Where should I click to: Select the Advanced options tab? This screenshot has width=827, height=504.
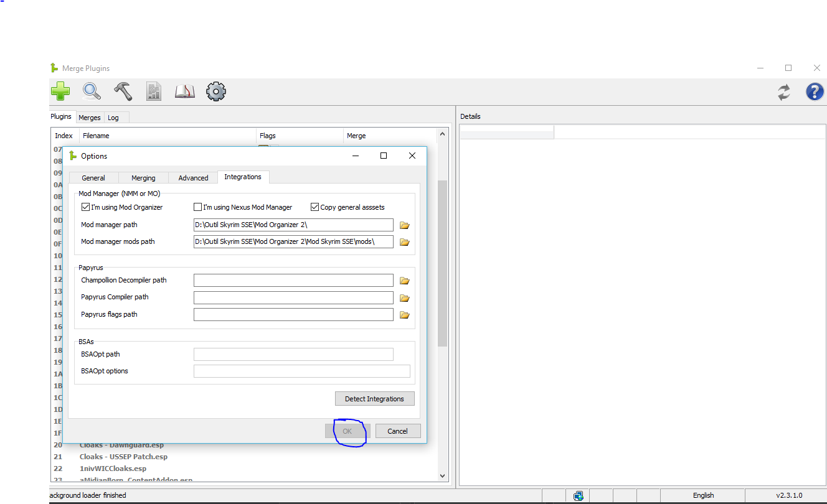point(193,178)
